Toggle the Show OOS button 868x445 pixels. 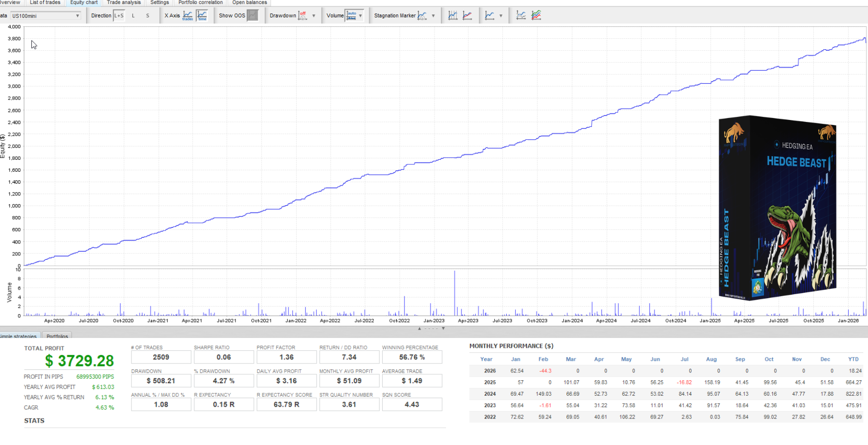coord(253,15)
